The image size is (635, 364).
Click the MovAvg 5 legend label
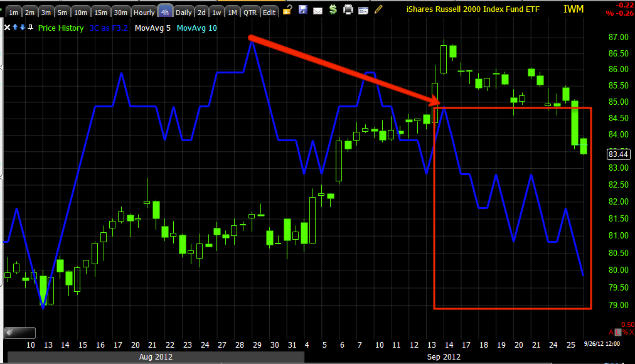point(152,28)
